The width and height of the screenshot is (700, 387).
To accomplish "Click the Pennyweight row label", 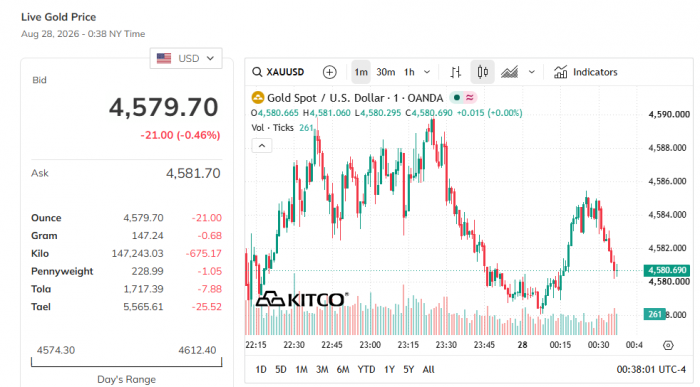I will (62, 271).
